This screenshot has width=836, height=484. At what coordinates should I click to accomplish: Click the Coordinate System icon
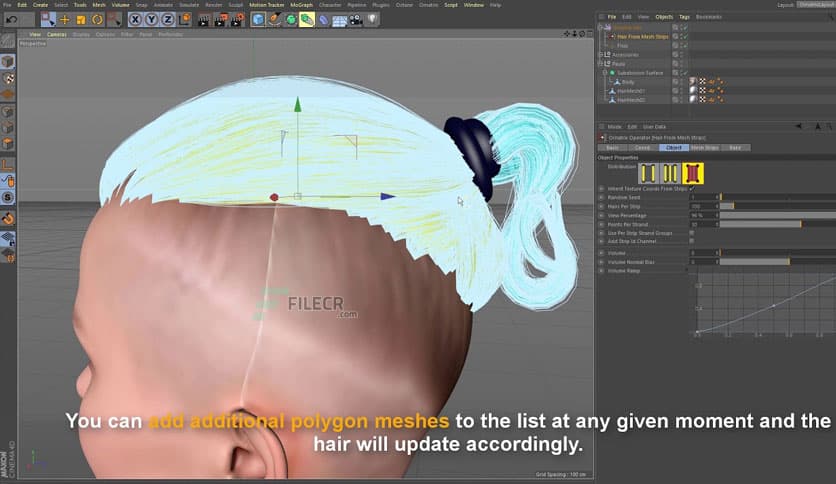click(184, 20)
